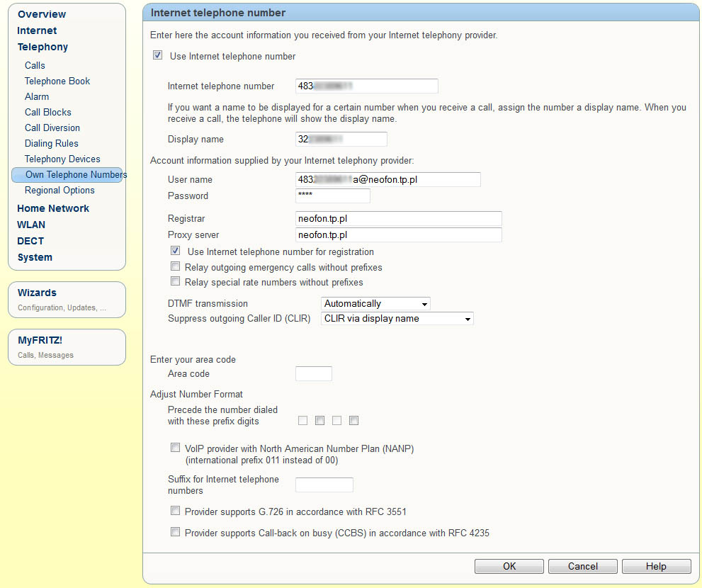Click the 'Configuration, Updates, ...' subtitle text
Viewport: 702px width, 588px height.
tap(62, 307)
